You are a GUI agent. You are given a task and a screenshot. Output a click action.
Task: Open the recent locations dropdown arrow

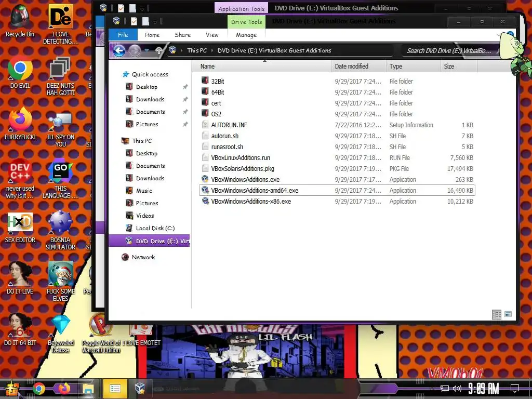147,50
